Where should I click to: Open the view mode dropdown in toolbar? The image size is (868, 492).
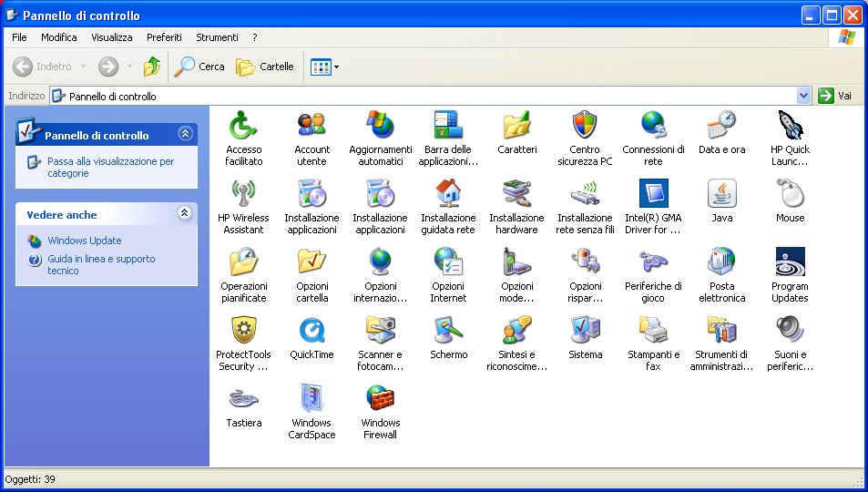[336, 67]
